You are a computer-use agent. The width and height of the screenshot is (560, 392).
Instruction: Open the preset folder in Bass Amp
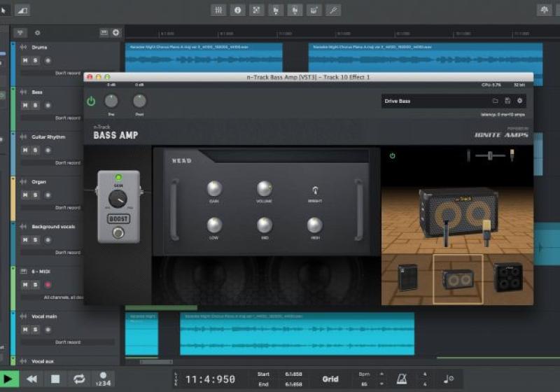(x=495, y=101)
